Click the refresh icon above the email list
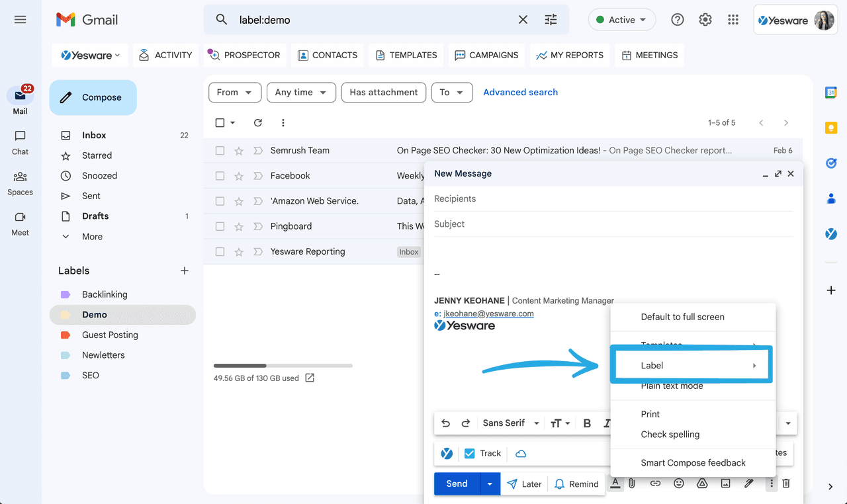847x504 pixels. point(258,123)
